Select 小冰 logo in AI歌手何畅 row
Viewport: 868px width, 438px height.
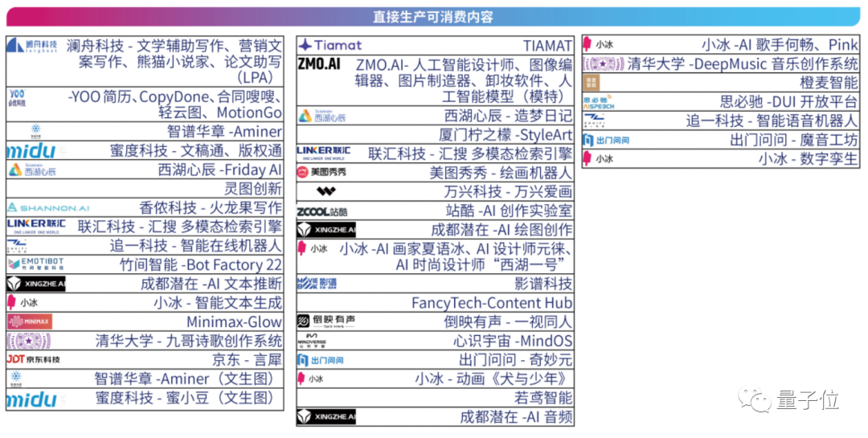[x=599, y=44]
